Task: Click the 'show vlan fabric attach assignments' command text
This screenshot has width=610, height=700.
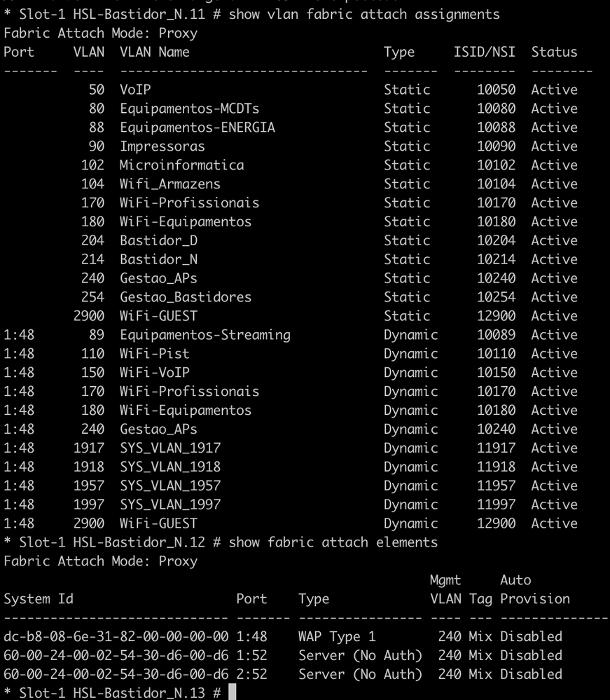Action: point(364,14)
